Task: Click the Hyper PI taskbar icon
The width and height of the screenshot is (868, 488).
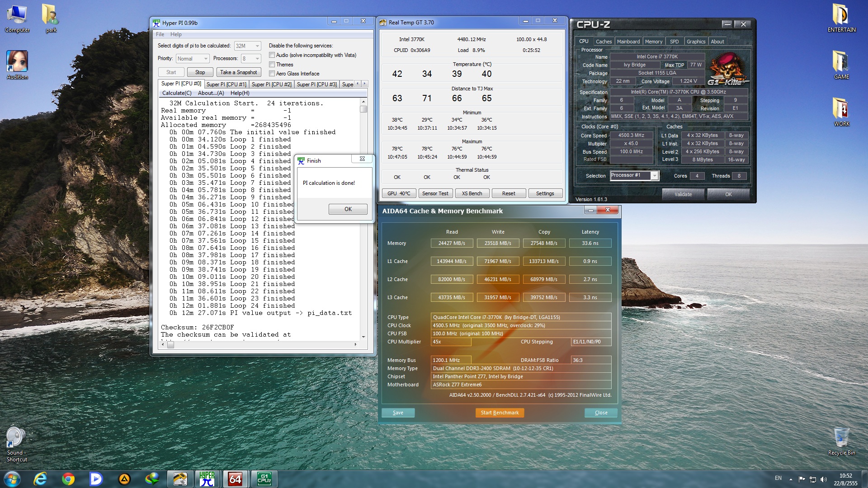Action: [207, 479]
